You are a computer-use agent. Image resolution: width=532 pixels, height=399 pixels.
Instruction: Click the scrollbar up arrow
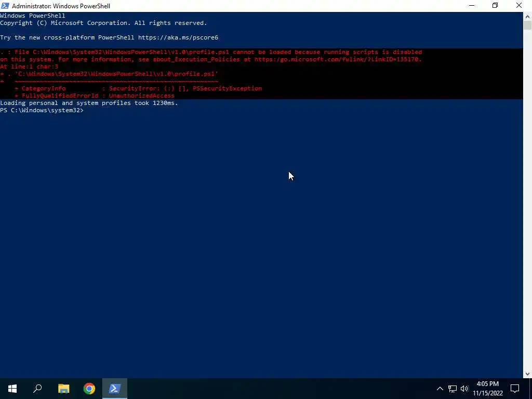point(527,16)
